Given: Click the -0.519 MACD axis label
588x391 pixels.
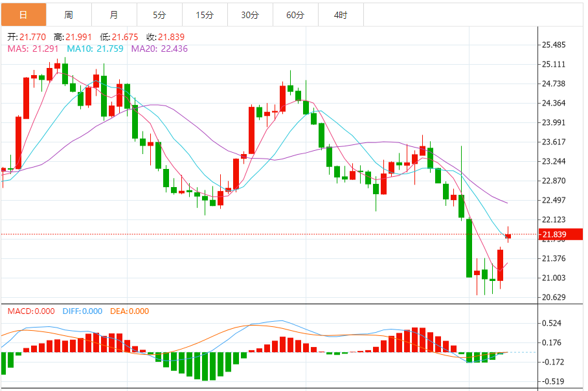Looking at the screenshot, I should click(x=553, y=382).
